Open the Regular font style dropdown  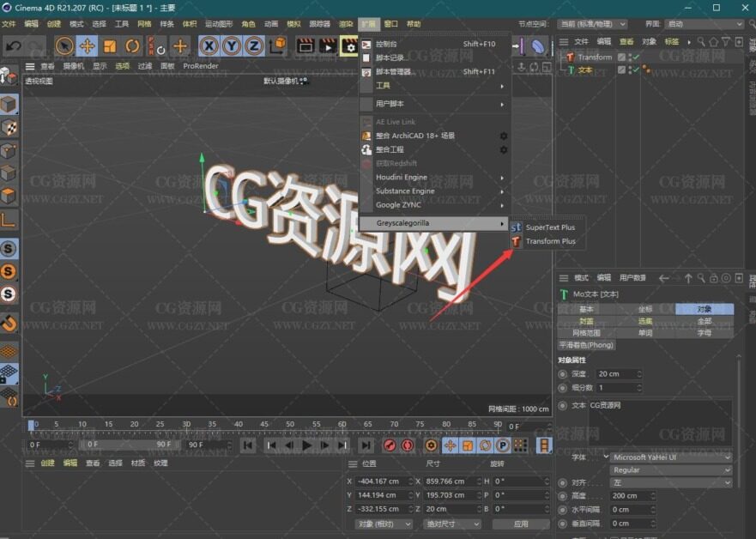coord(672,470)
